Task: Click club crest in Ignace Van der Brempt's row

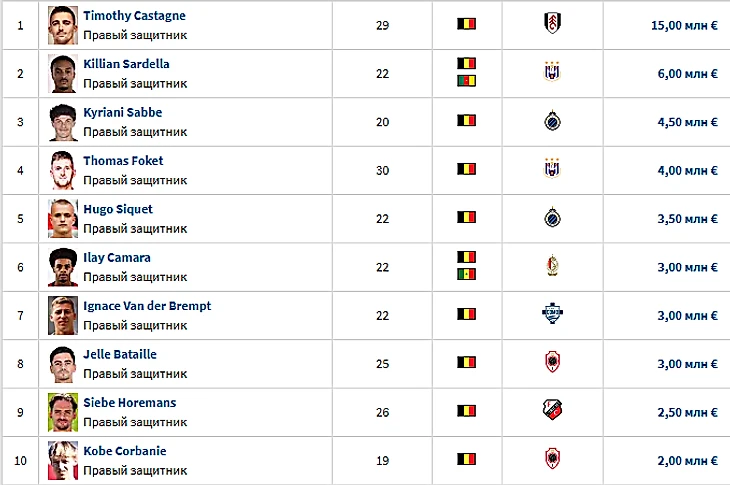Action: [x=551, y=314]
